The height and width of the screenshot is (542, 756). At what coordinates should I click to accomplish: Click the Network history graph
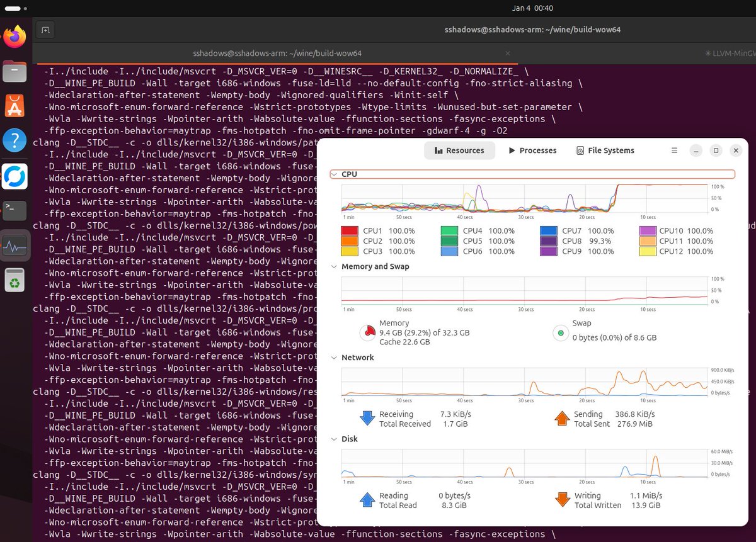click(x=524, y=381)
